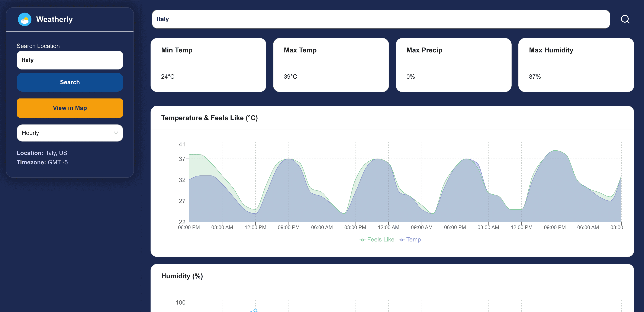This screenshot has height=312, width=644.
Task: Select the Temp legend marker icon
Action: click(402, 239)
